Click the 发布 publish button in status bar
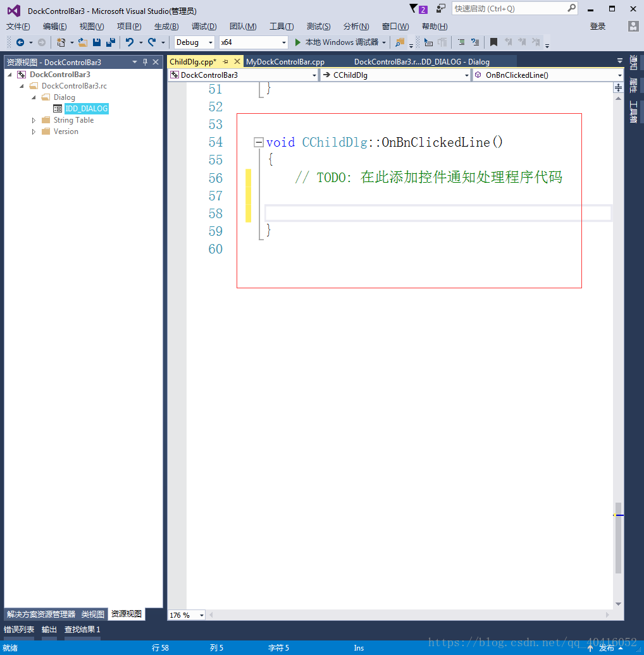The image size is (644, 655). (606, 648)
